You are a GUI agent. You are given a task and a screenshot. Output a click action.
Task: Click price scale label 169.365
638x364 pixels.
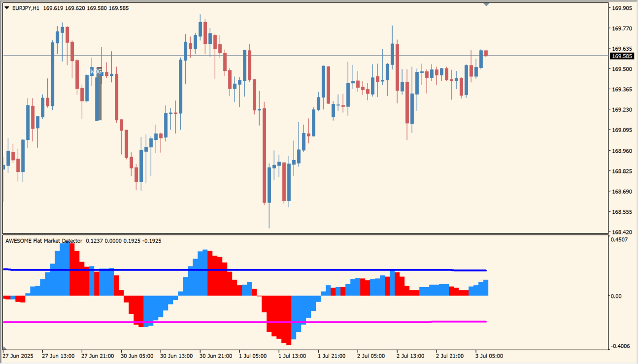click(622, 90)
